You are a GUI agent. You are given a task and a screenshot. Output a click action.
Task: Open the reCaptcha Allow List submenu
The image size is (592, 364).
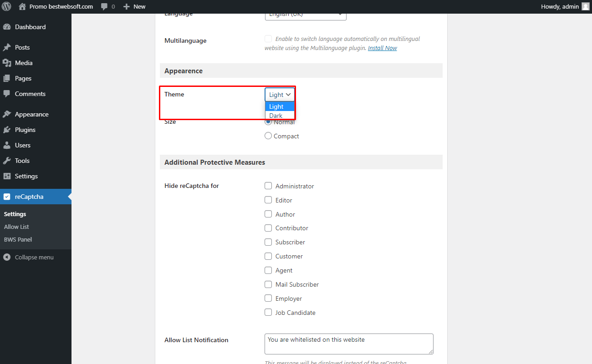(16, 227)
